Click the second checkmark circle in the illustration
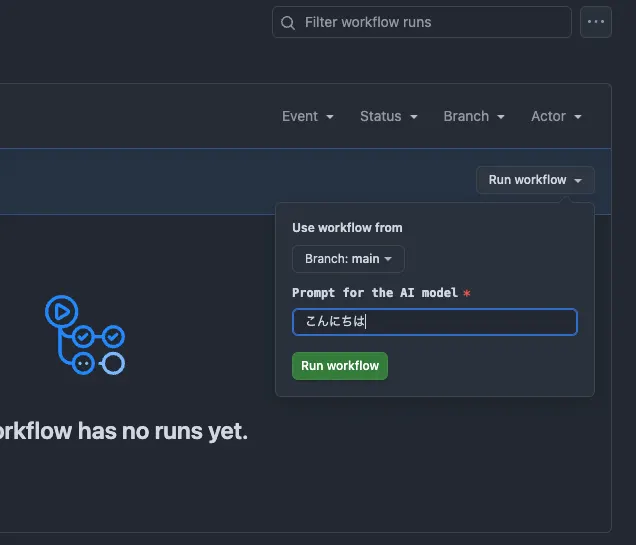Image resolution: width=636 pixels, height=545 pixels. (113, 337)
